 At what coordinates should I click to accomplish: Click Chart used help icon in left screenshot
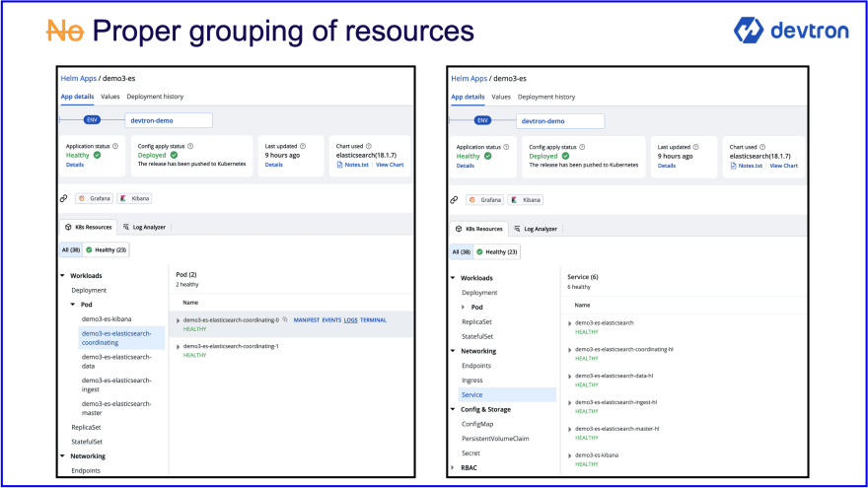click(x=369, y=146)
